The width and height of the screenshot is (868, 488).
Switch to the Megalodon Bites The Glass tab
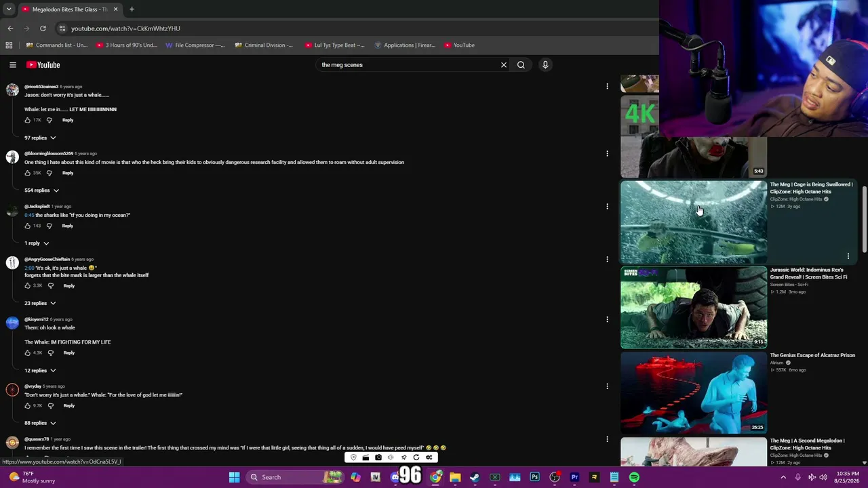click(x=69, y=9)
